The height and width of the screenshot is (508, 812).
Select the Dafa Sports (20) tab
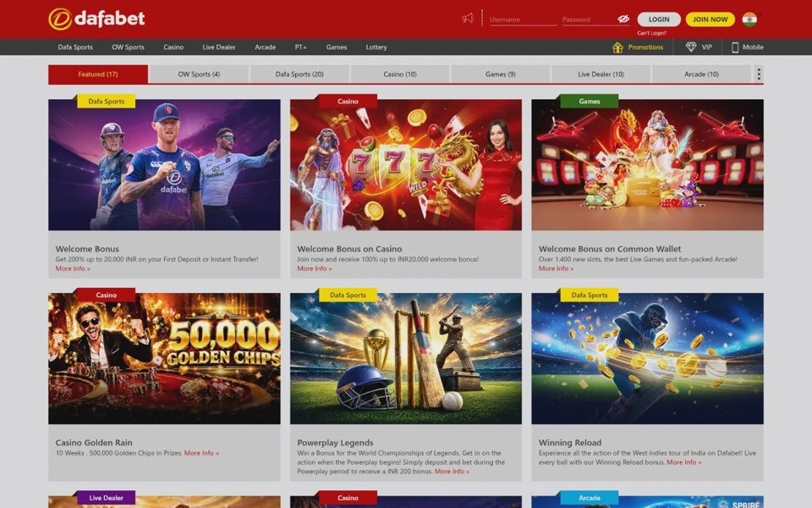[x=299, y=75]
